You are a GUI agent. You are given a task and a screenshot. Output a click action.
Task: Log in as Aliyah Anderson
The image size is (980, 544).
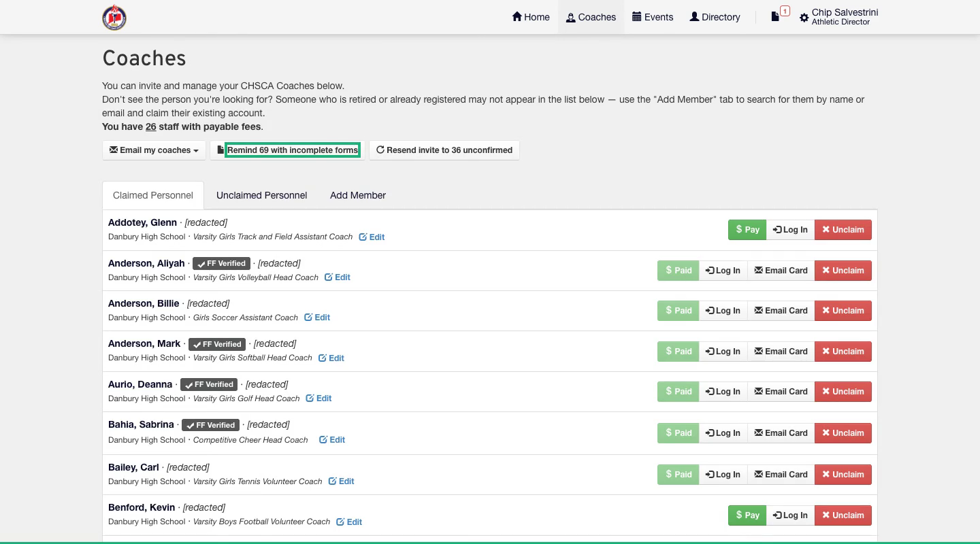coord(723,271)
